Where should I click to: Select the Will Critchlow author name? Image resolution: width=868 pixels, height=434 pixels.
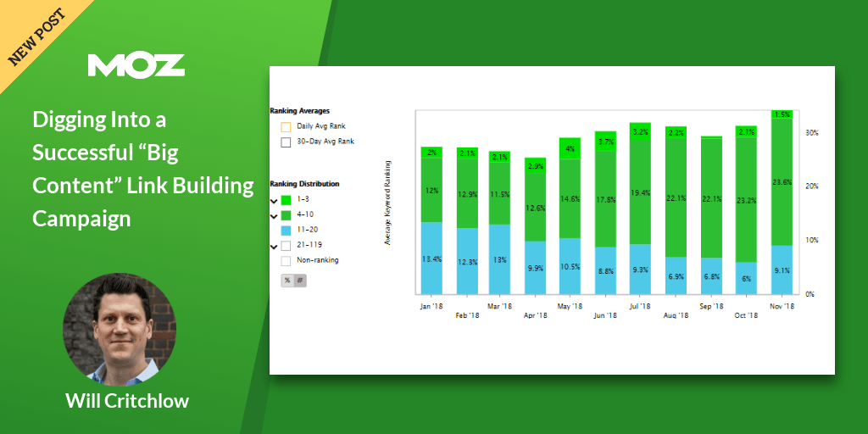tap(127, 401)
